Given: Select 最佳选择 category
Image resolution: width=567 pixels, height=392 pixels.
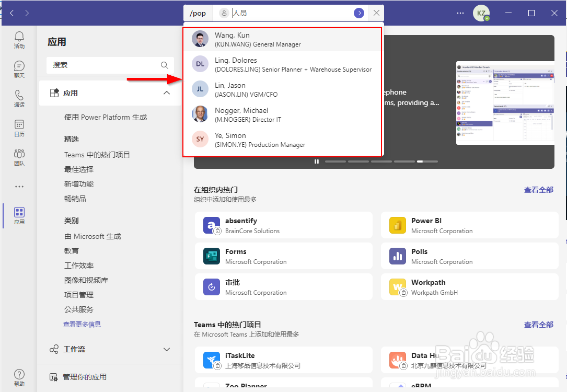Looking at the screenshot, I should pyautogui.click(x=79, y=169).
